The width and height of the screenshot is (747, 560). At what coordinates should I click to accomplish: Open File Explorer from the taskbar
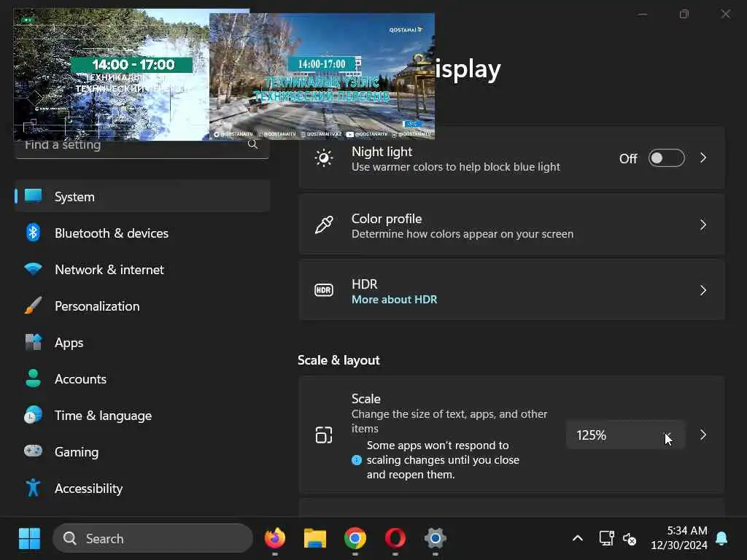point(315,538)
